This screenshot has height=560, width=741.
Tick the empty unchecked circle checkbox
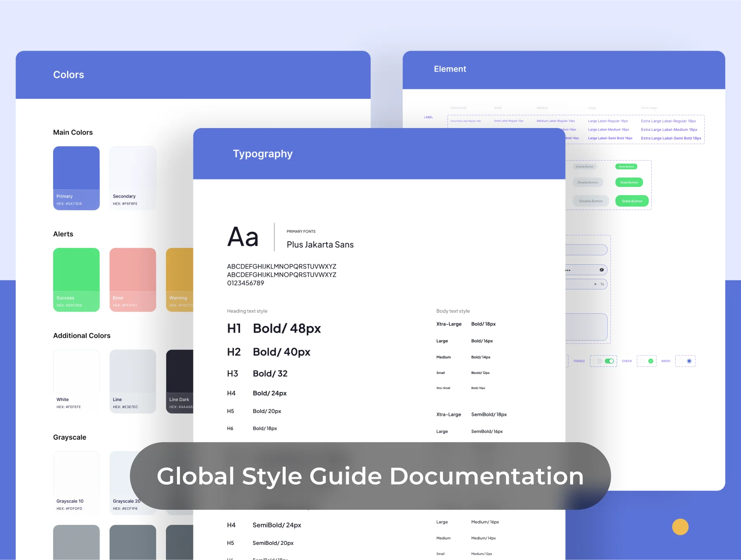642,361
